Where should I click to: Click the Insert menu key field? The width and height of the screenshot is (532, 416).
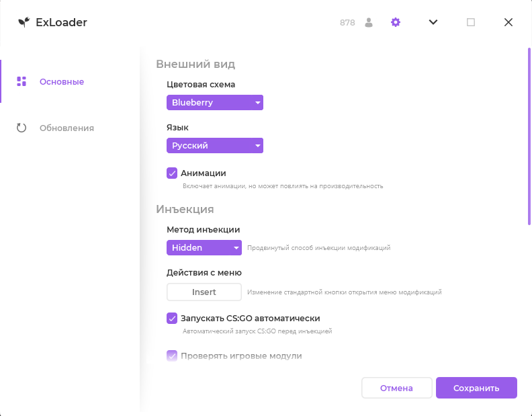[x=204, y=292]
